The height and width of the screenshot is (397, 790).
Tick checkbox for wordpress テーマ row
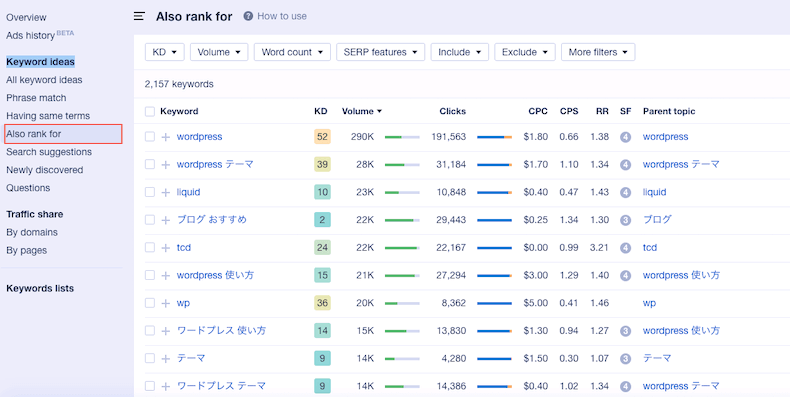(x=150, y=164)
